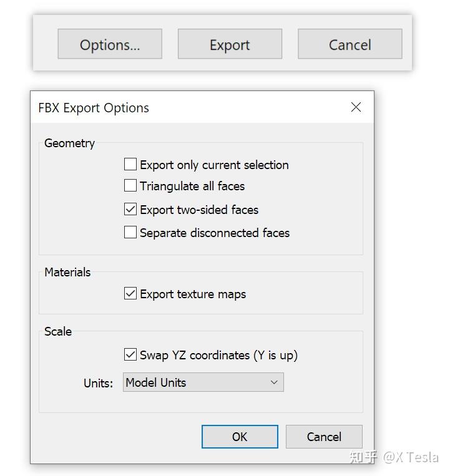The image size is (450, 476).
Task: Click the FBX Export Options title bar
Action: [187, 107]
